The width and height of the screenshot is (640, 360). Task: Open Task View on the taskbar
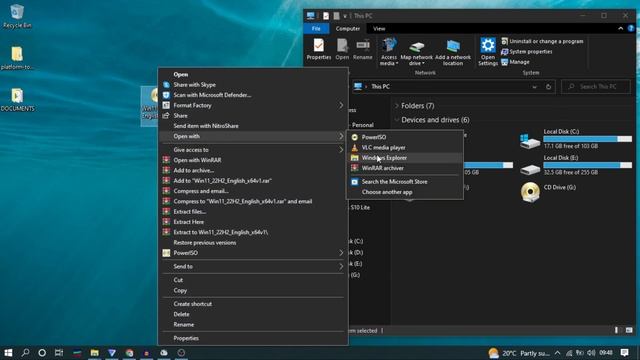click(x=59, y=353)
